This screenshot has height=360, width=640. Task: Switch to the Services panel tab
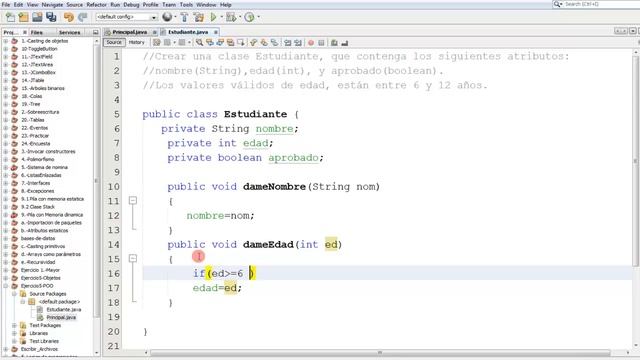69,32
